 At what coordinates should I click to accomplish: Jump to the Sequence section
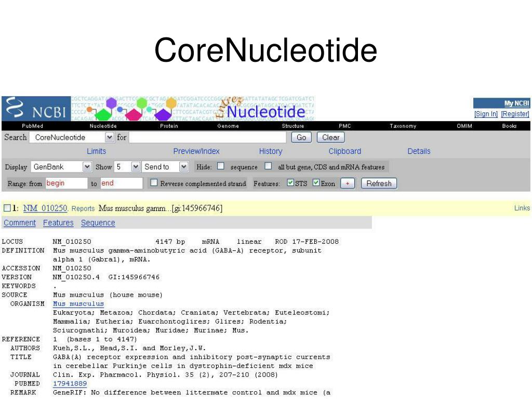[x=98, y=223]
